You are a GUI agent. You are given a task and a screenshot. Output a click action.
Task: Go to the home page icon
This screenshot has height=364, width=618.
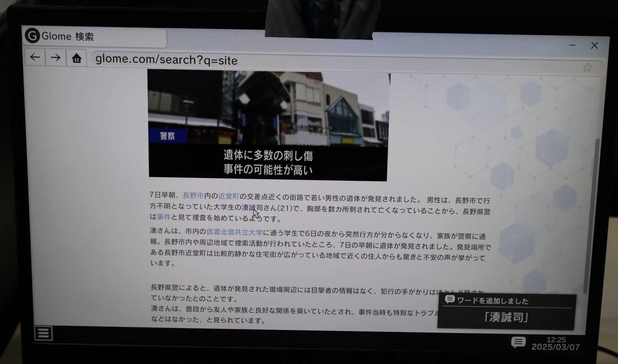point(77,58)
